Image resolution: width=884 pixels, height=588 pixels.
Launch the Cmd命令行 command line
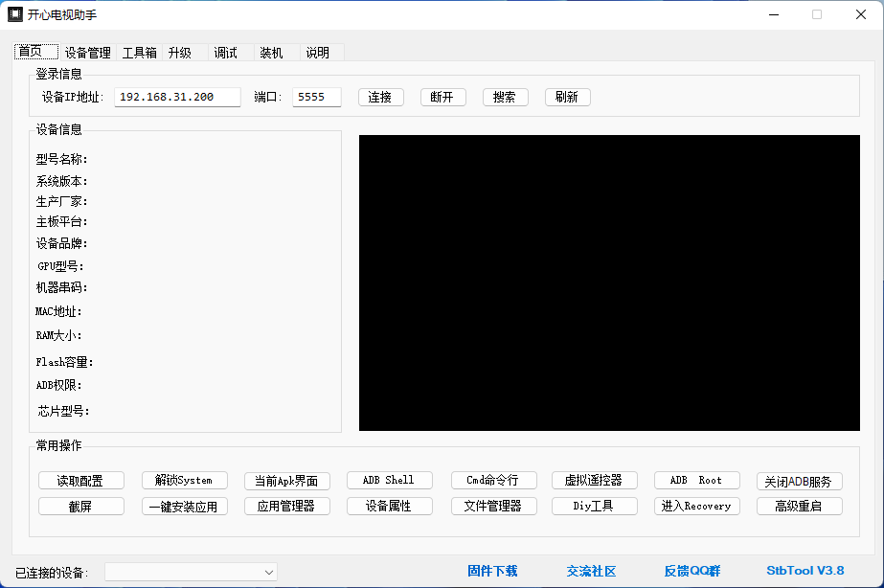(493, 480)
